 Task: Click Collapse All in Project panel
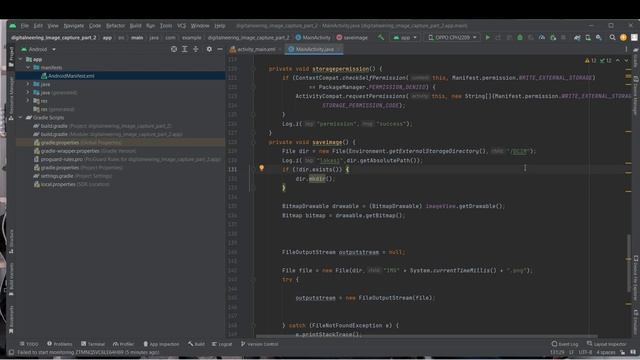pyautogui.click(x=196, y=49)
